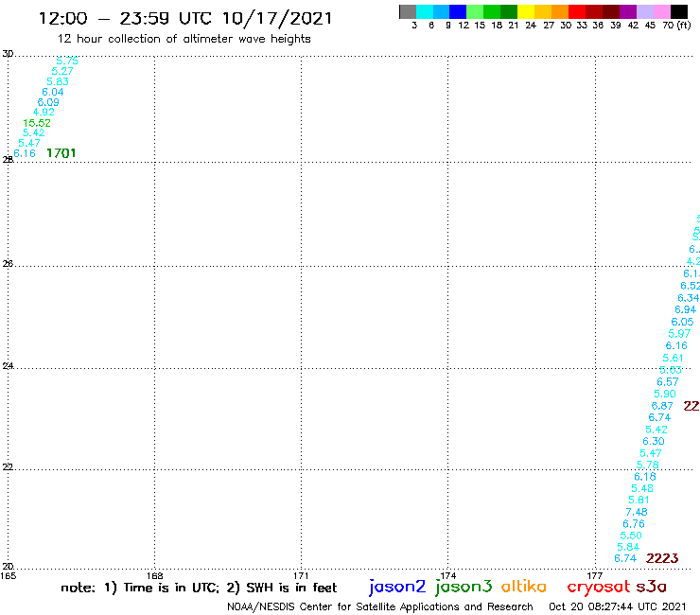Click the NOAA/NESDIS Center credit line

[380, 606]
